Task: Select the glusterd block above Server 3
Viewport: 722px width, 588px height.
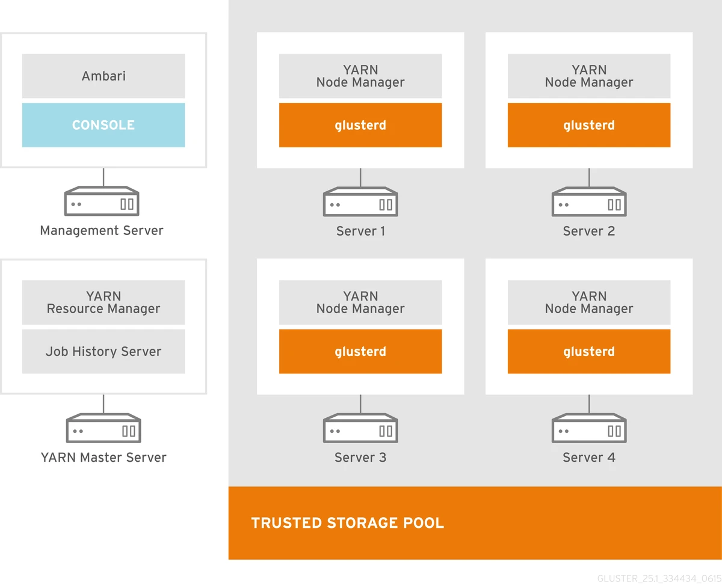Action: point(360,352)
